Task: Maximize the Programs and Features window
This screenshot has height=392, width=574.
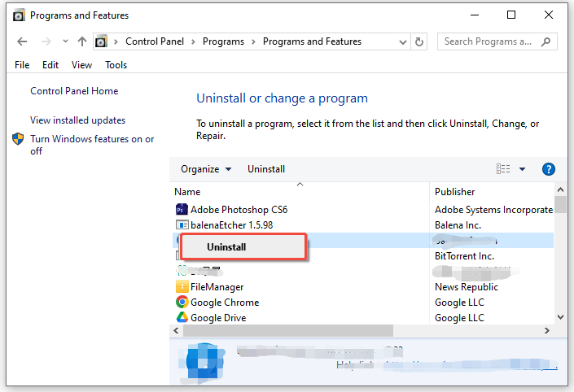Action: [511, 15]
